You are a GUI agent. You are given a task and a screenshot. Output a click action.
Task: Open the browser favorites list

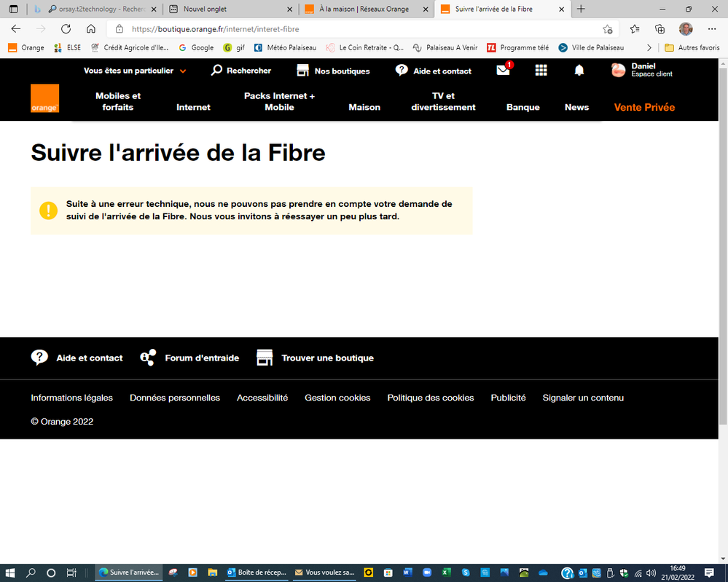click(x=635, y=29)
